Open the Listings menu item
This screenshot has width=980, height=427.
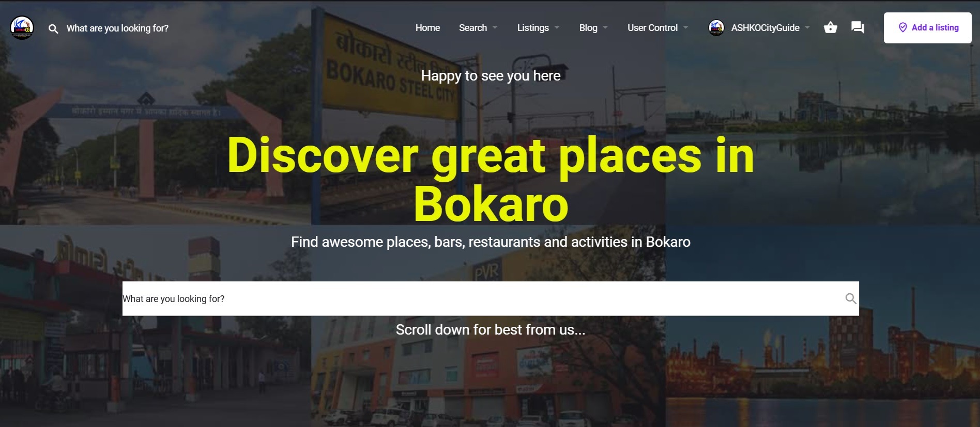[x=533, y=28]
